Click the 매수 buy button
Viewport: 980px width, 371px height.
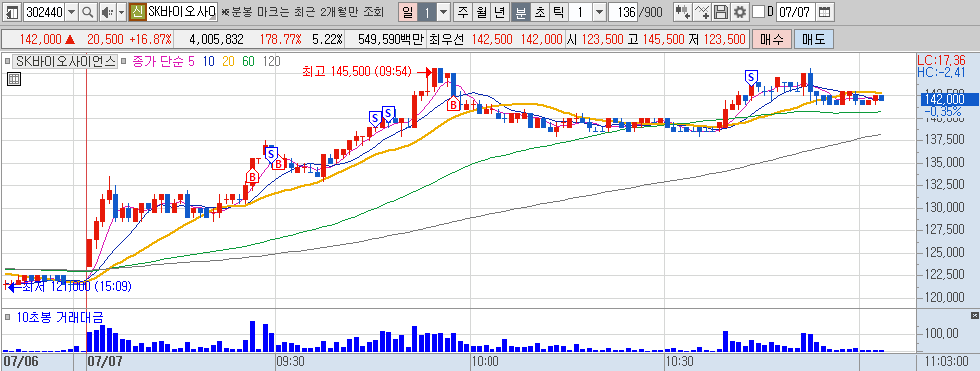coord(772,39)
